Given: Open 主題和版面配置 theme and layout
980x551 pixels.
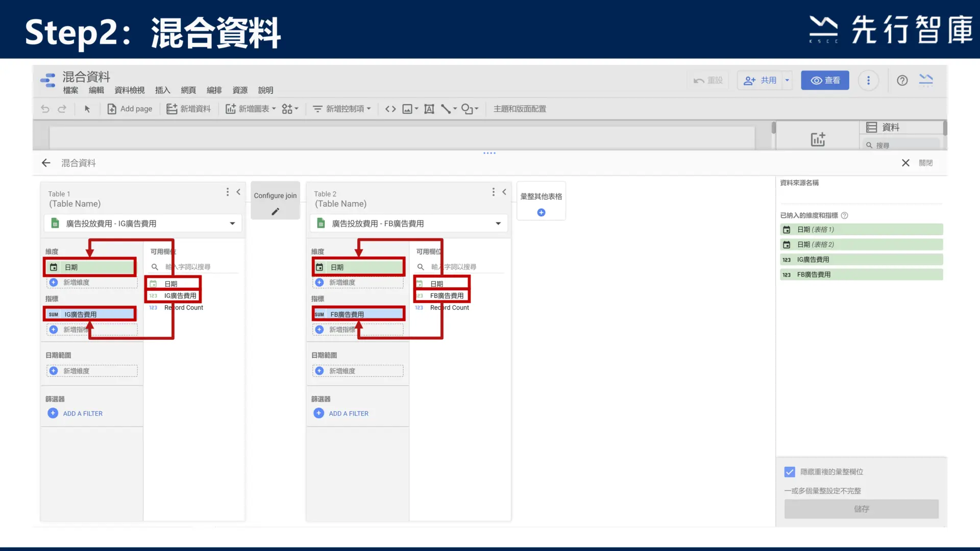Looking at the screenshot, I should pyautogui.click(x=520, y=109).
